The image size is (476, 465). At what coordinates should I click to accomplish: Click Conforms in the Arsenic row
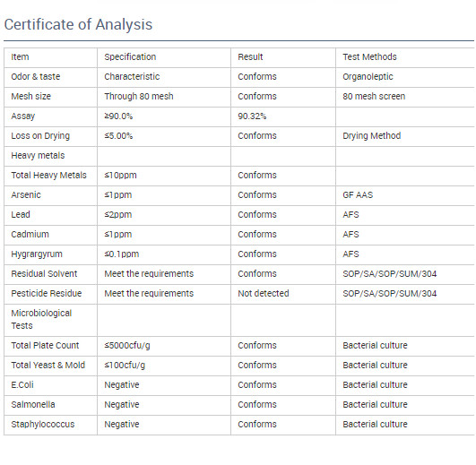coord(257,195)
